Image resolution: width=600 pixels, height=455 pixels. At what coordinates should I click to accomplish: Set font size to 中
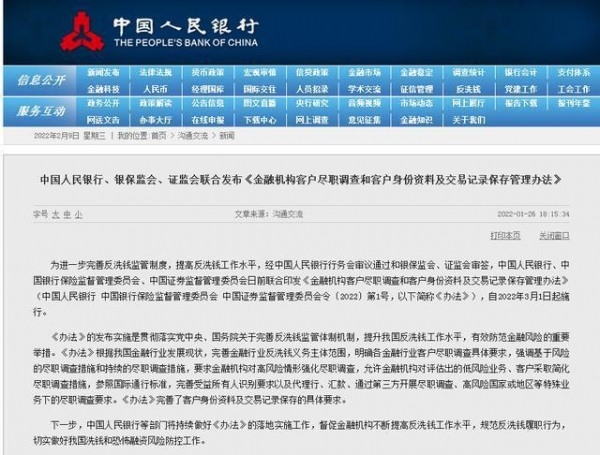point(67,215)
